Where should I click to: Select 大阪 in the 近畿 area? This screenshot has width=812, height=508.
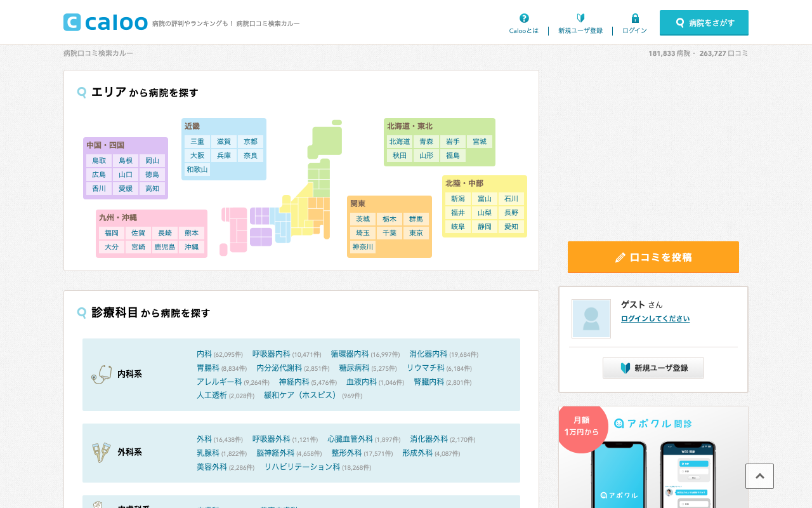pyautogui.click(x=197, y=156)
